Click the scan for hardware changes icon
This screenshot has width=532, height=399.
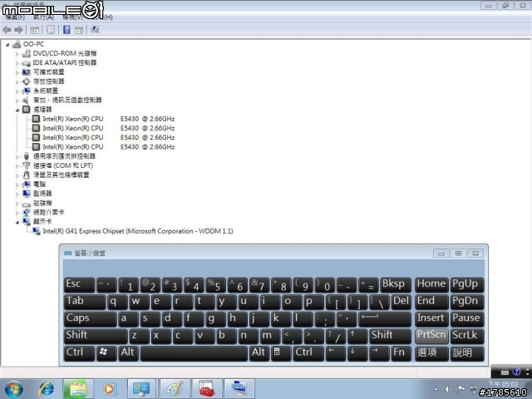click(95, 30)
